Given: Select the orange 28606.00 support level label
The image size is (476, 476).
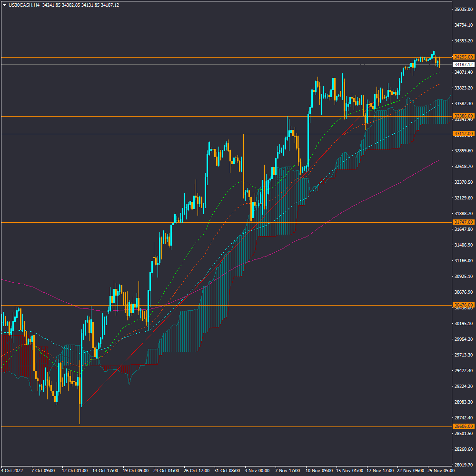Looking at the screenshot, I should 463,426.
